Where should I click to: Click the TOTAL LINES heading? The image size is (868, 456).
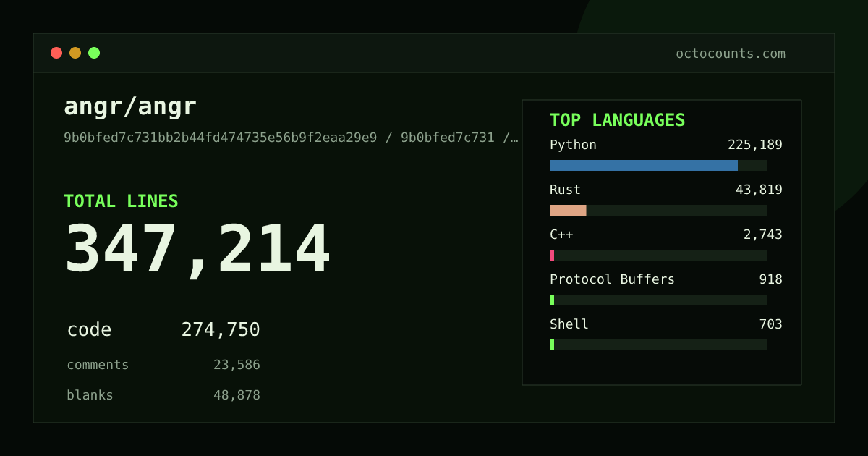click(121, 201)
